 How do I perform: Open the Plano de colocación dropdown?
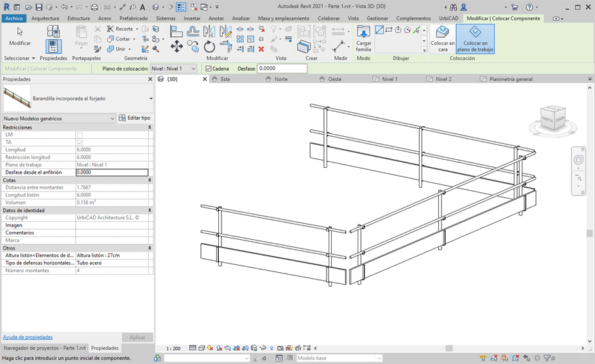tap(173, 68)
